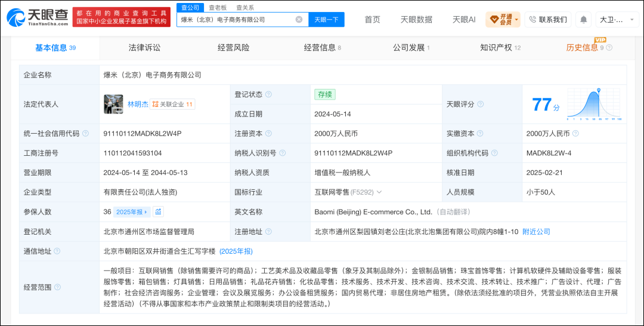Open help icon next to 组织机构代码
This screenshot has width=644, height=326.
[494, 153]
